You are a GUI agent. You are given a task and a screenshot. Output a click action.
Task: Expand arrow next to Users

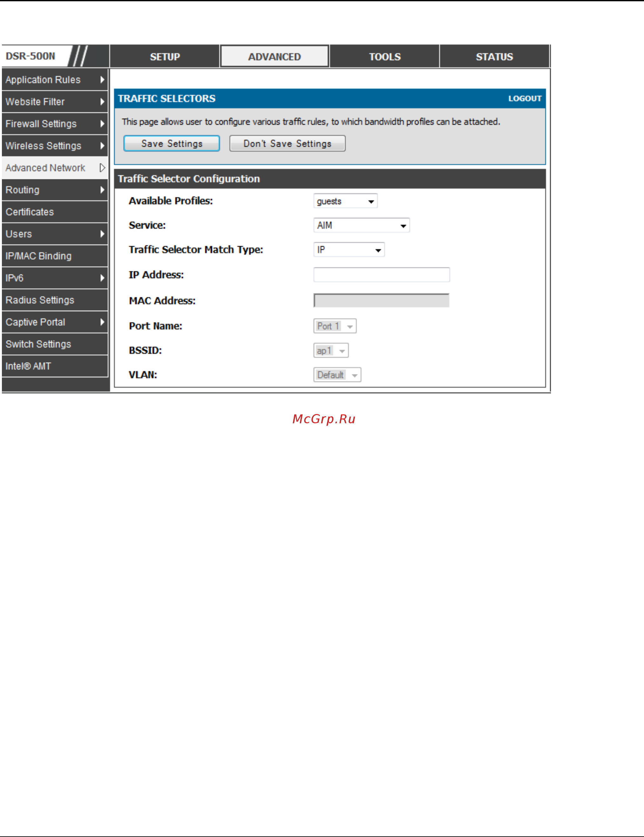coord(102,234)
